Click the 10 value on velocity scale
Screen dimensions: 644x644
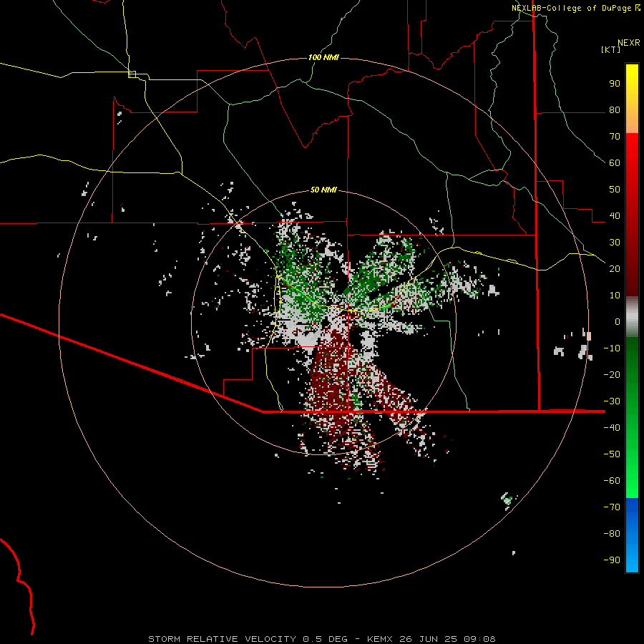coord(615,296)
